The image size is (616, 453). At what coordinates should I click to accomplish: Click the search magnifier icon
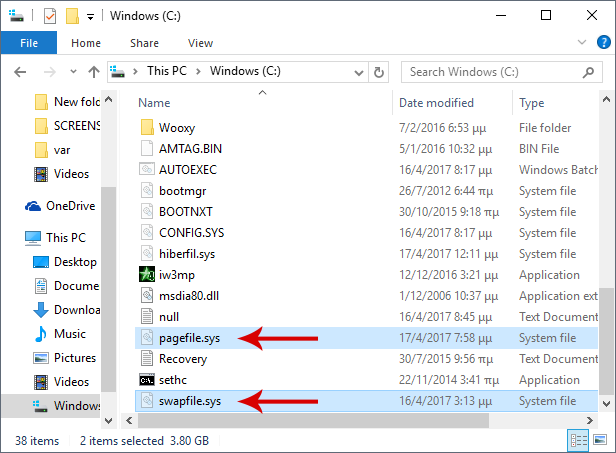(588, 72)
